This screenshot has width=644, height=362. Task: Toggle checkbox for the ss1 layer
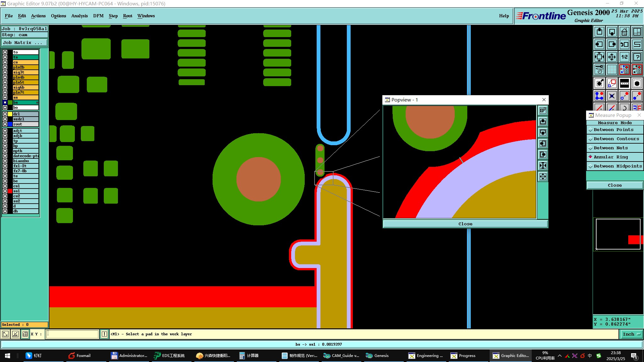tap(5, 191)
